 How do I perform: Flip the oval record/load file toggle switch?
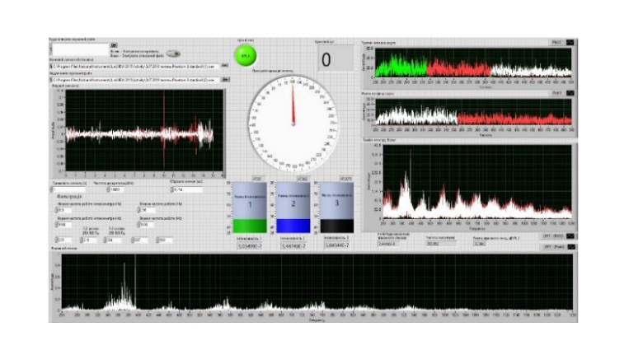point(173,54)
